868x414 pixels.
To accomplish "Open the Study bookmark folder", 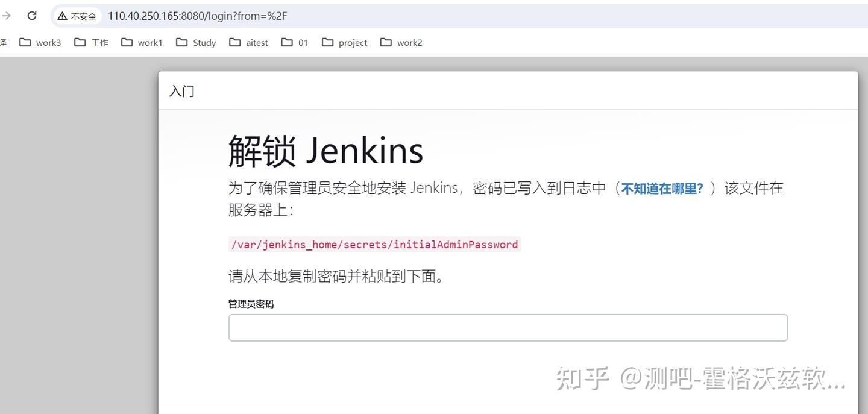I will point(196,42).
